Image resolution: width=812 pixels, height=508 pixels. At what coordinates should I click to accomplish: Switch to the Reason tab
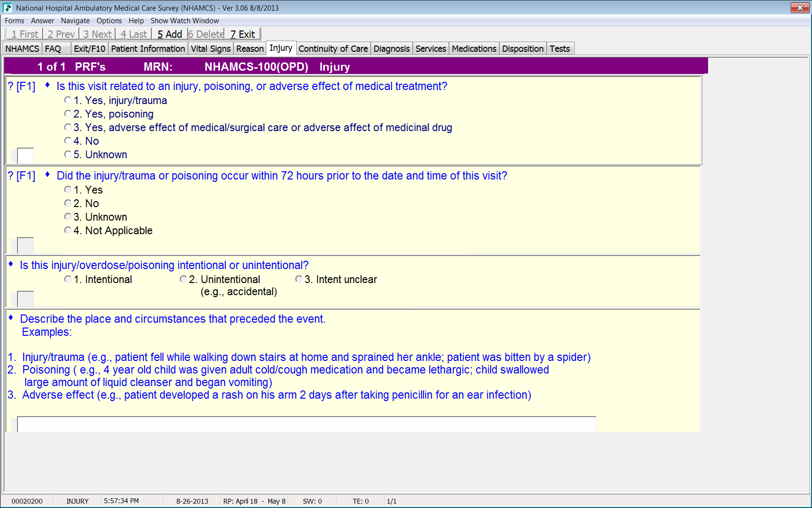250,49
